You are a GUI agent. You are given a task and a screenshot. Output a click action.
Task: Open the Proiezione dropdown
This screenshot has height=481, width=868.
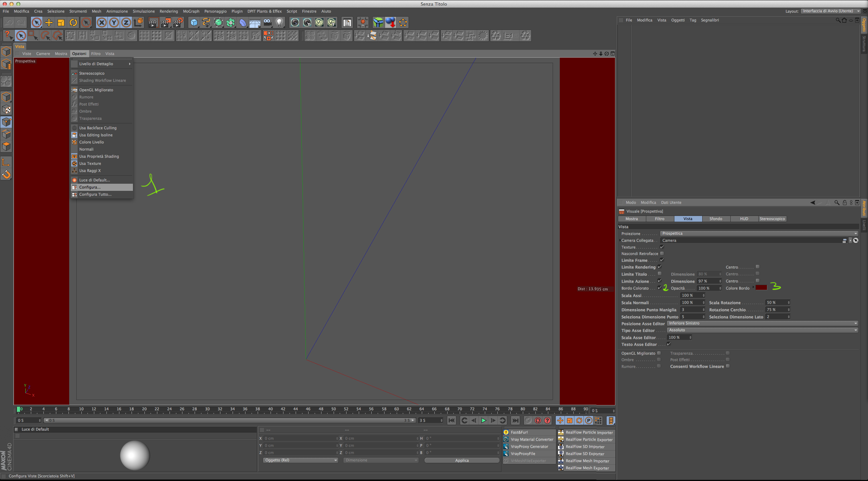tap(759, 233)
